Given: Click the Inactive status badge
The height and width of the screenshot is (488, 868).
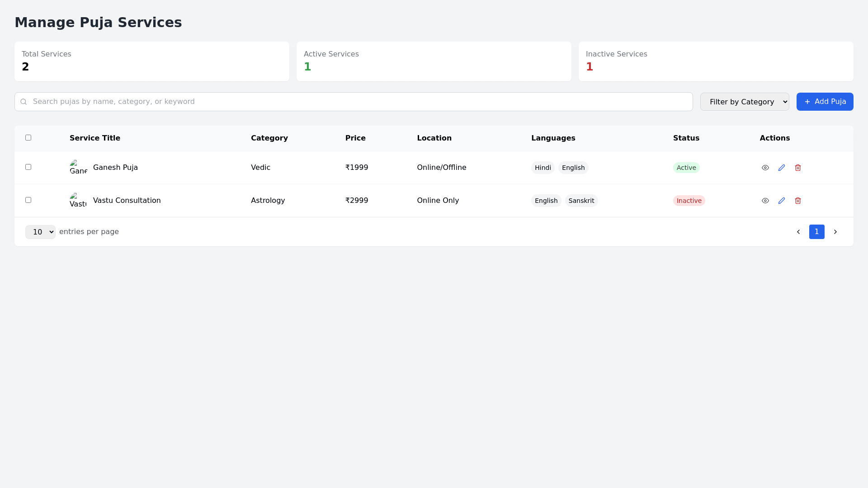Looking at the screenshot, I should [689, 201].
